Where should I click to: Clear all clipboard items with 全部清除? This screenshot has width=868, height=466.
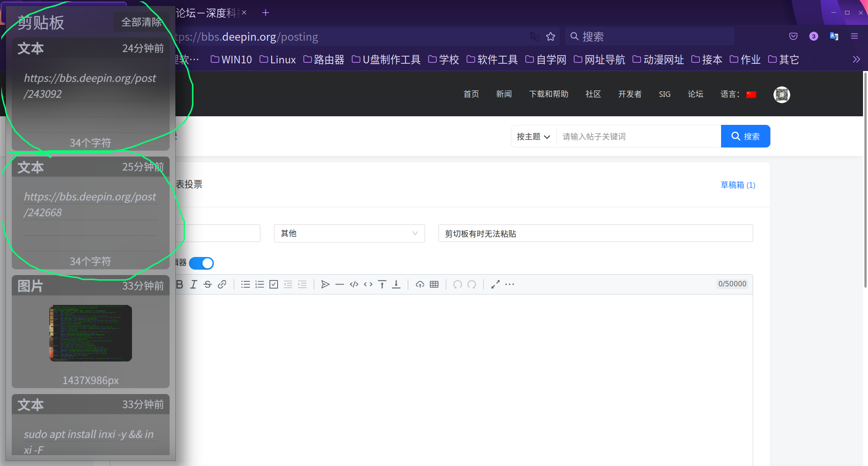[x=142, y=22]
